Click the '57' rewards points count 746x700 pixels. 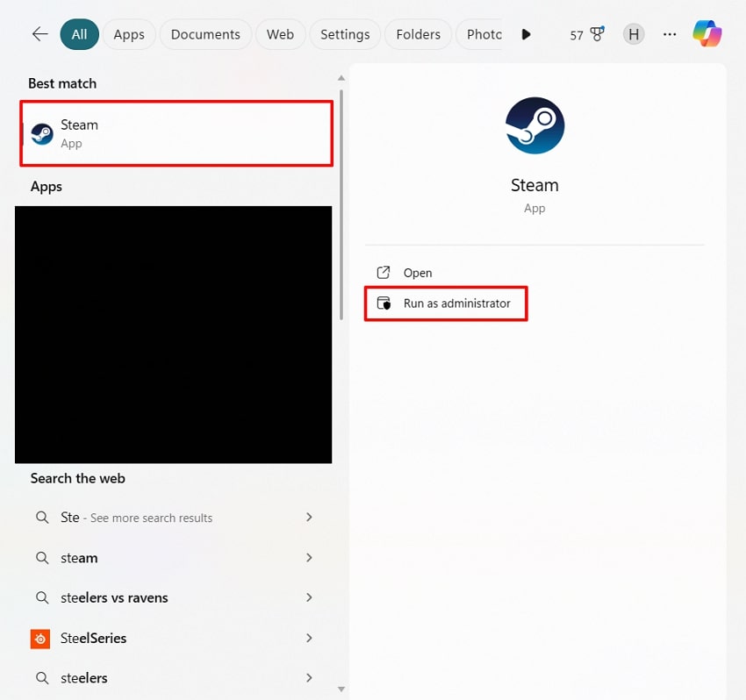click(x=576, y=35)
